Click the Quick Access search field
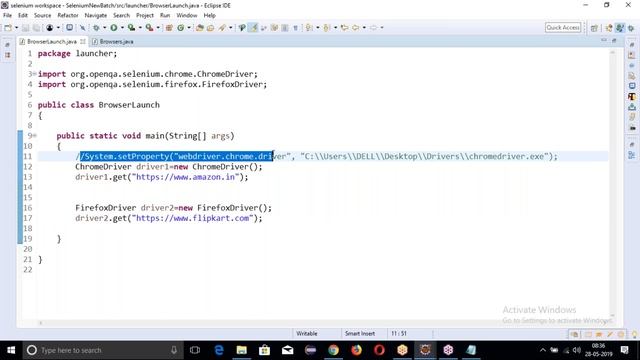The image size is (640, 360). 563,27
